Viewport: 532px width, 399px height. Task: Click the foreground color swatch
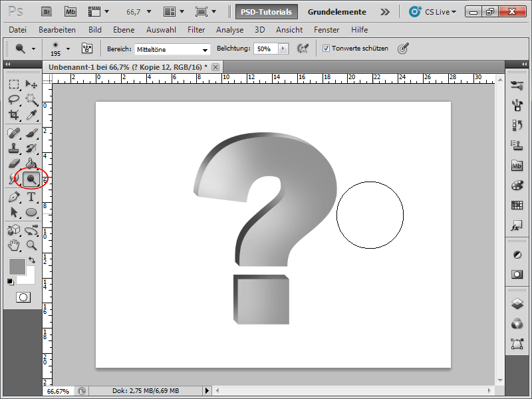pos(17,267)
